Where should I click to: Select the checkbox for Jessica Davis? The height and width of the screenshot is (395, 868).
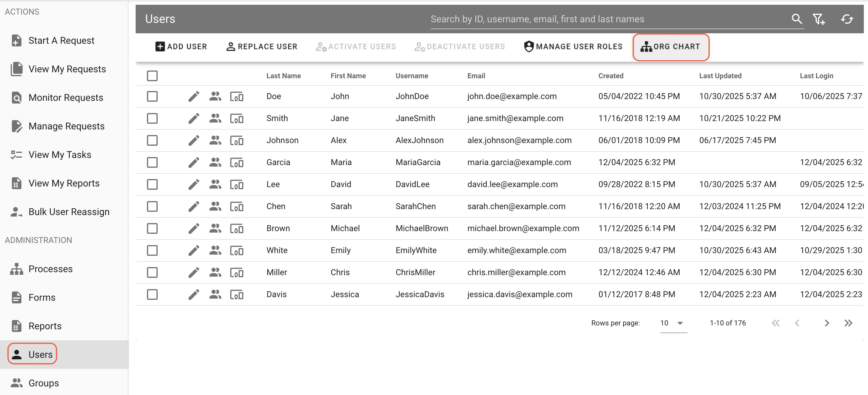[152, 294]
